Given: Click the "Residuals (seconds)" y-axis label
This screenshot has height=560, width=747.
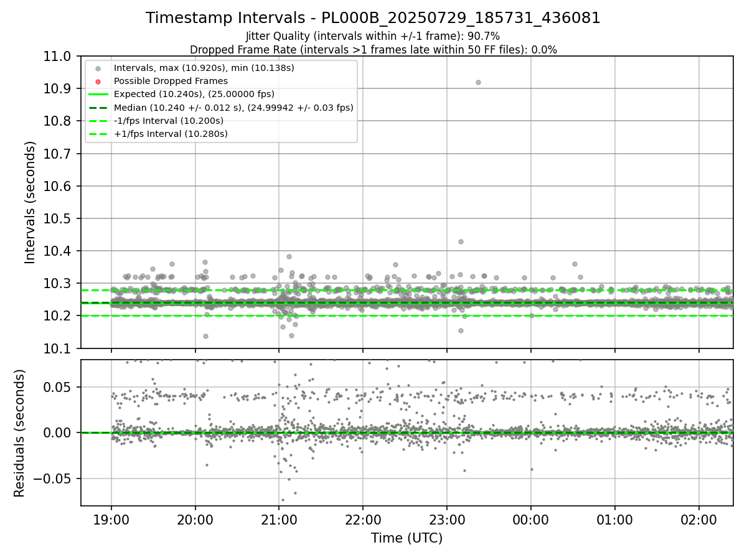Looking at the screenshot, I should [x=19, y=433].
